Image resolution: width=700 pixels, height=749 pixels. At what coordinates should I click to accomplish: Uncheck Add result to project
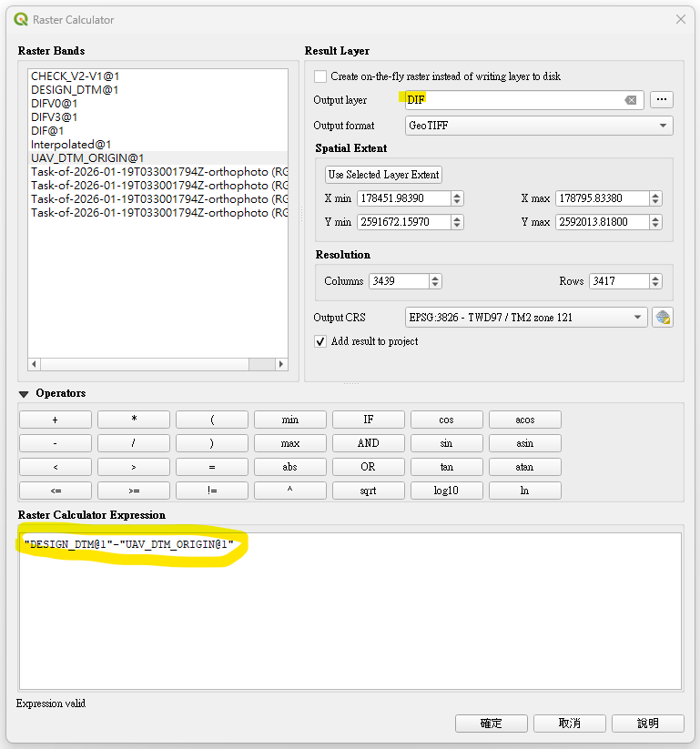coord(320,341)
